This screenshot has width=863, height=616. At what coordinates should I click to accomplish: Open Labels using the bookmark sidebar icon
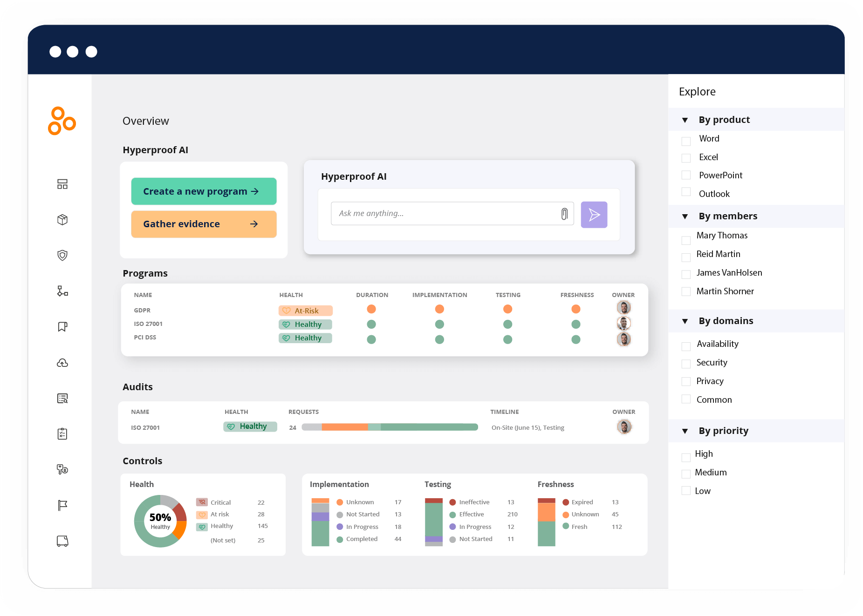click(62, 326)
